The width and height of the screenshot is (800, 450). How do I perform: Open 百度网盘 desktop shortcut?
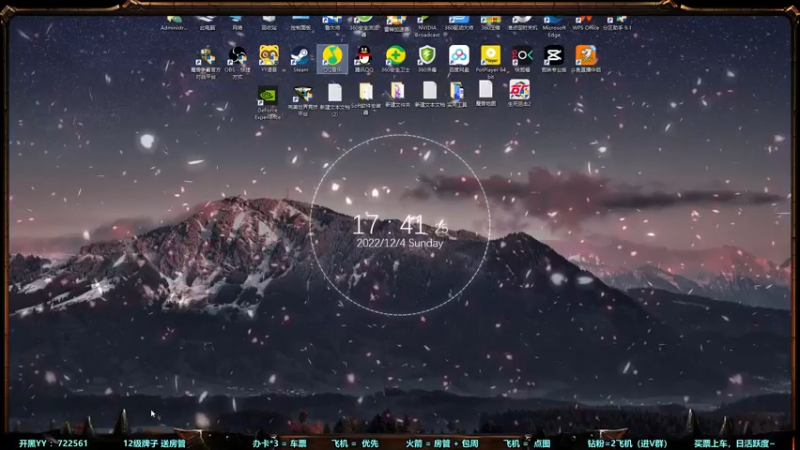coord(459,59)
